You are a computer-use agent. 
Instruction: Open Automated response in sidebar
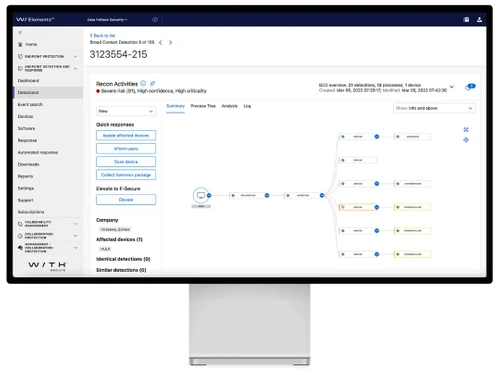coord(48,152)
